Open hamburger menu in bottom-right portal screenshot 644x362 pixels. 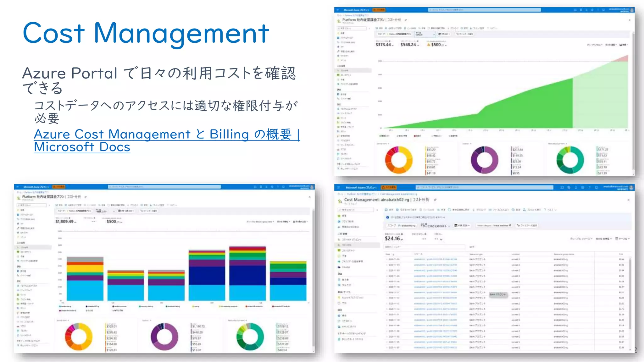click(339, 187)
